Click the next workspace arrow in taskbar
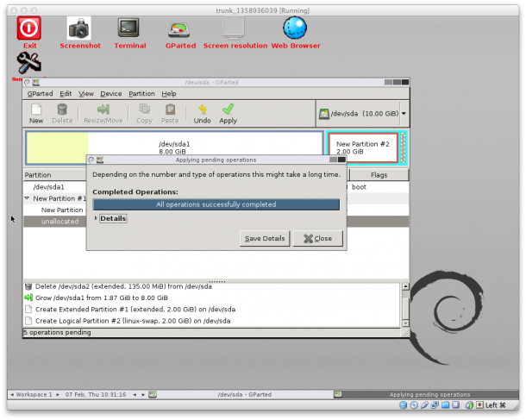Image resolution: width=526 pixels, height=420 pixels. (58, 394)
